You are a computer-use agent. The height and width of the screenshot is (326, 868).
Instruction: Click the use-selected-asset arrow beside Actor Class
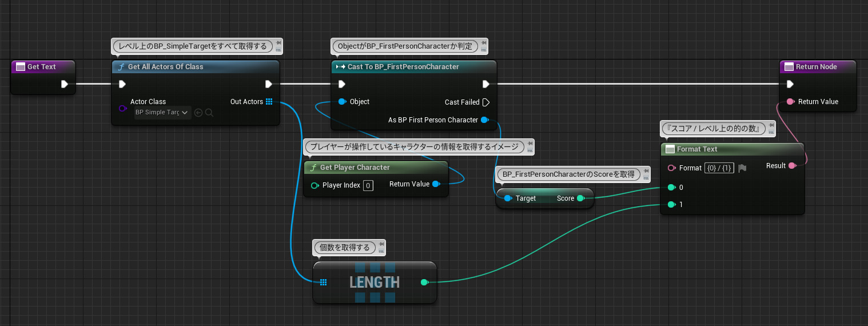[198, 113]
